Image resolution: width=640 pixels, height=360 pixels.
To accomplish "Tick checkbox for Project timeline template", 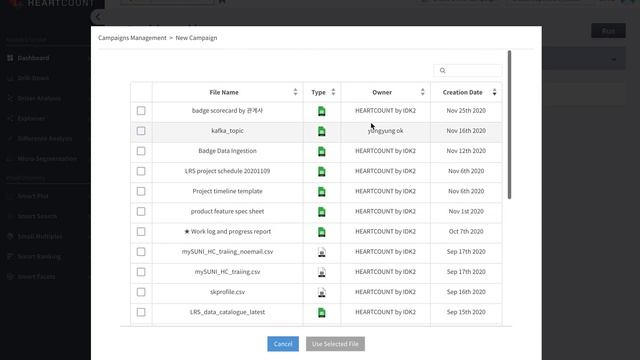I will [x=141, y=191].
